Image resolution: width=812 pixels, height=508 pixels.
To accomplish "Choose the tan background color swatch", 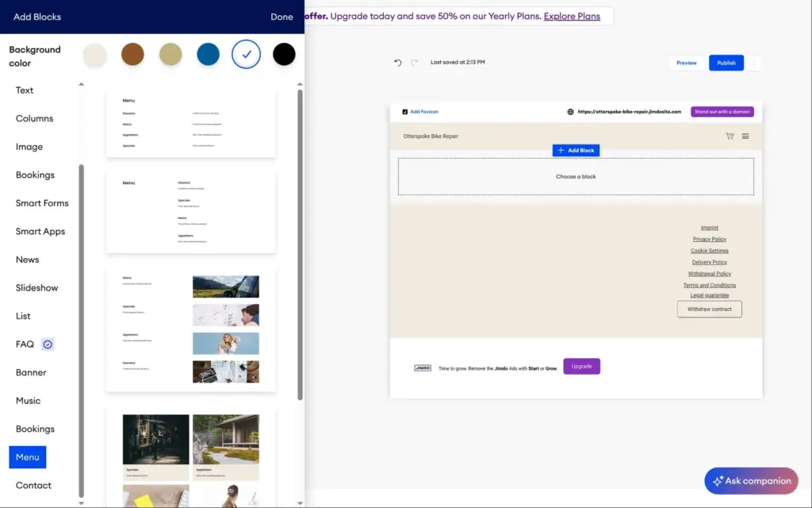I will (170, 55).
